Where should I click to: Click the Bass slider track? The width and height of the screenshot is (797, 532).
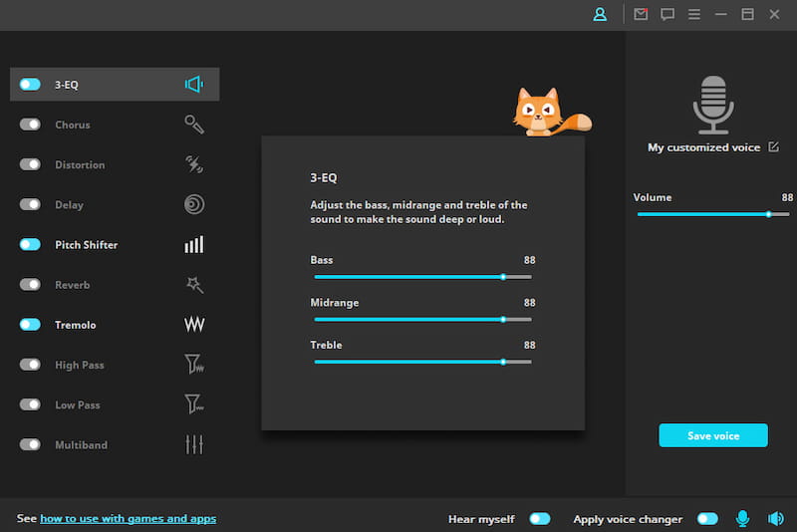point(422,277)
